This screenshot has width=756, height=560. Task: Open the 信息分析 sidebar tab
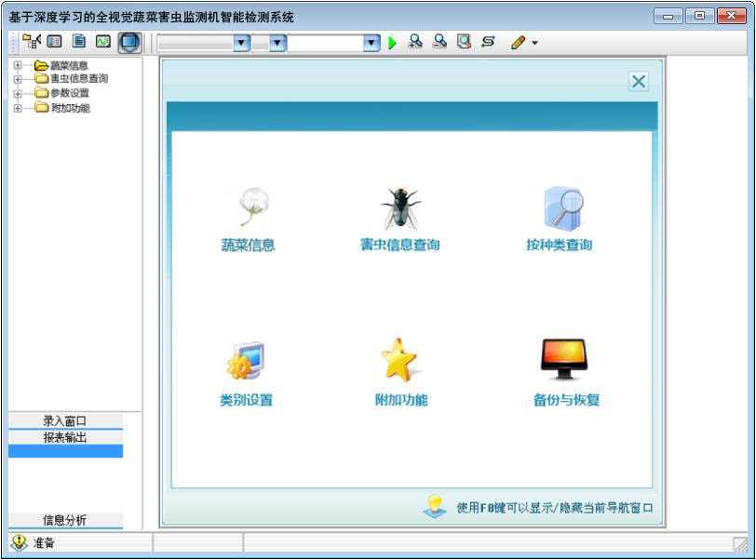click(65, 520)
